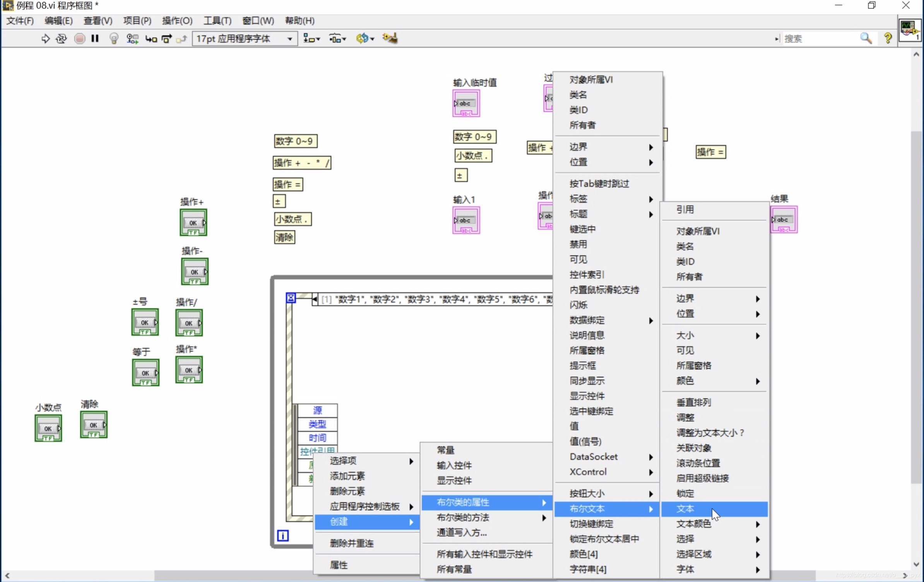
Task: Expand the XControl submenu
Action: (x=607, y=472)
